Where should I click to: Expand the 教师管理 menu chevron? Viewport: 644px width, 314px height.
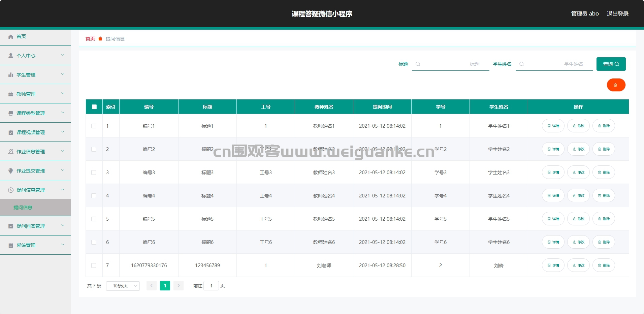tap(63, 93)
